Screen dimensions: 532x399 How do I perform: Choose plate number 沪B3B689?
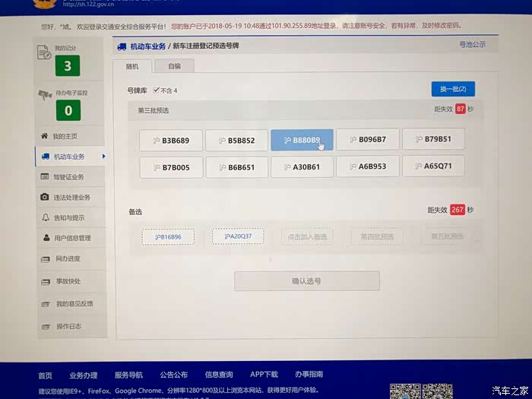pos(171,141)
